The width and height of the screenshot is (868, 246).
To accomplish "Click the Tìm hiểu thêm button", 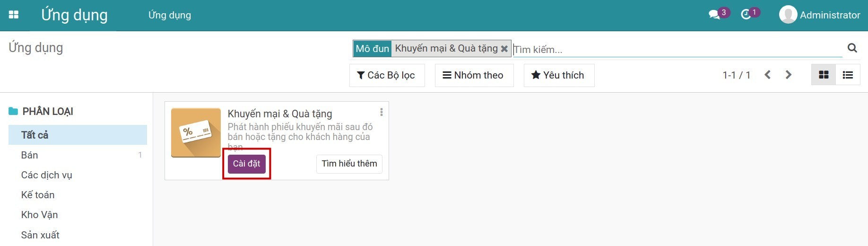I will (x=349, y=164).
